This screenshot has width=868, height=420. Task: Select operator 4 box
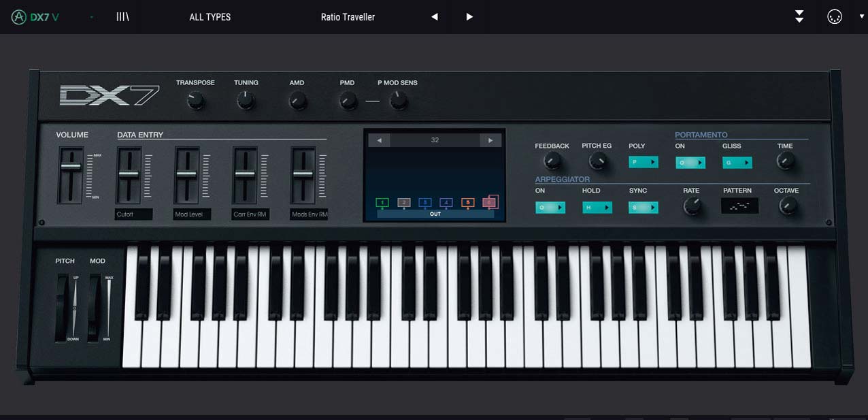tap(446, 202)
